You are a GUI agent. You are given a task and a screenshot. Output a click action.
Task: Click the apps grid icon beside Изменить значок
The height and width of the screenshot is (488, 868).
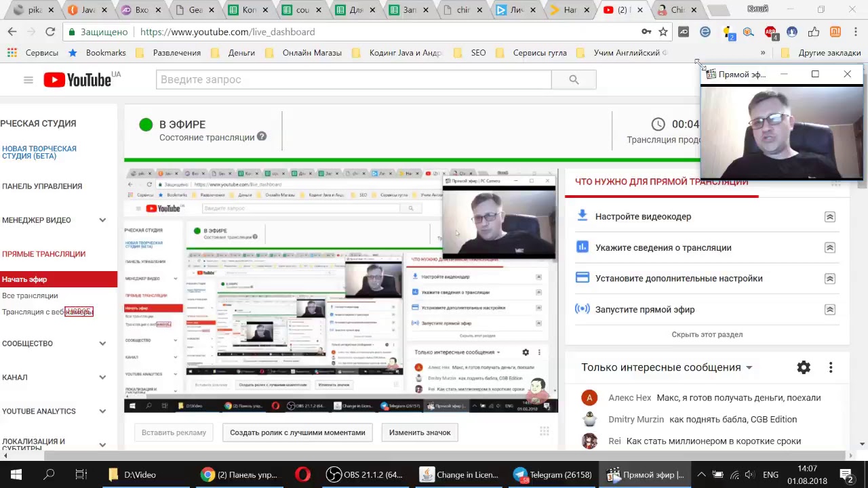tap(544, 432)
